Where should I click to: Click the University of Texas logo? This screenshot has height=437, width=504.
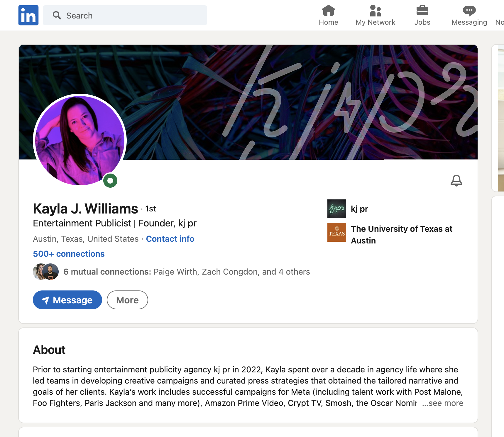(336, 232)
